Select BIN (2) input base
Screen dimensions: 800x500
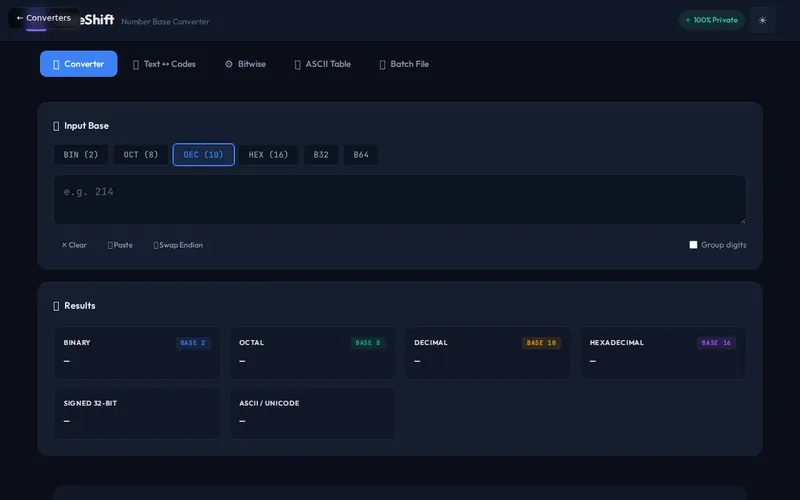81,155
